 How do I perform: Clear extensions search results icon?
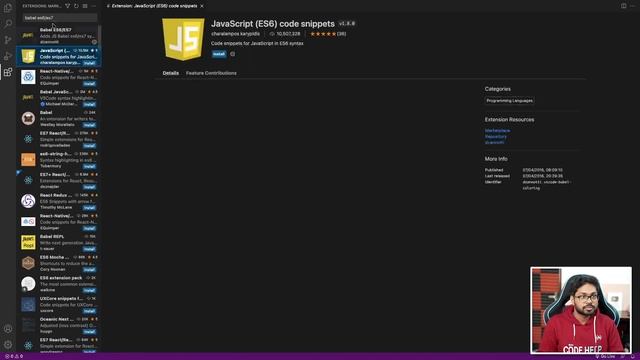point(85,6)
